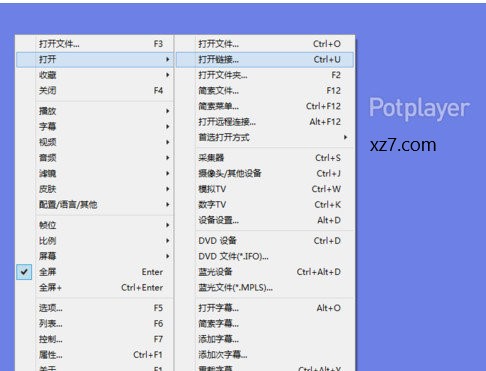Choose 添加字幕... item
This screenshot has height=371, width=486.
click(x=265, y=339)
